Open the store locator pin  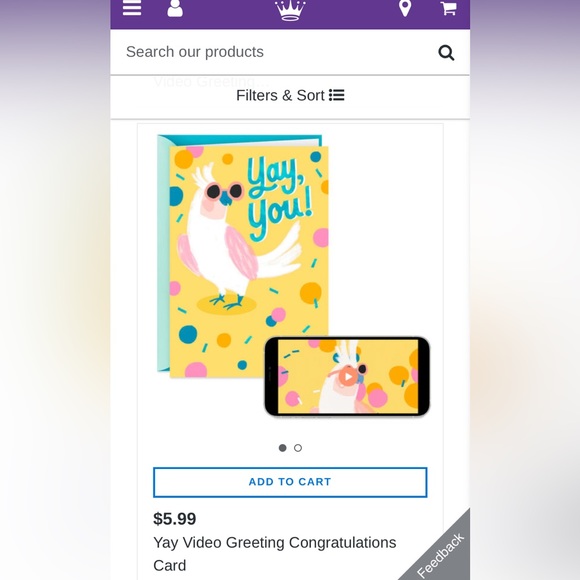405,8
